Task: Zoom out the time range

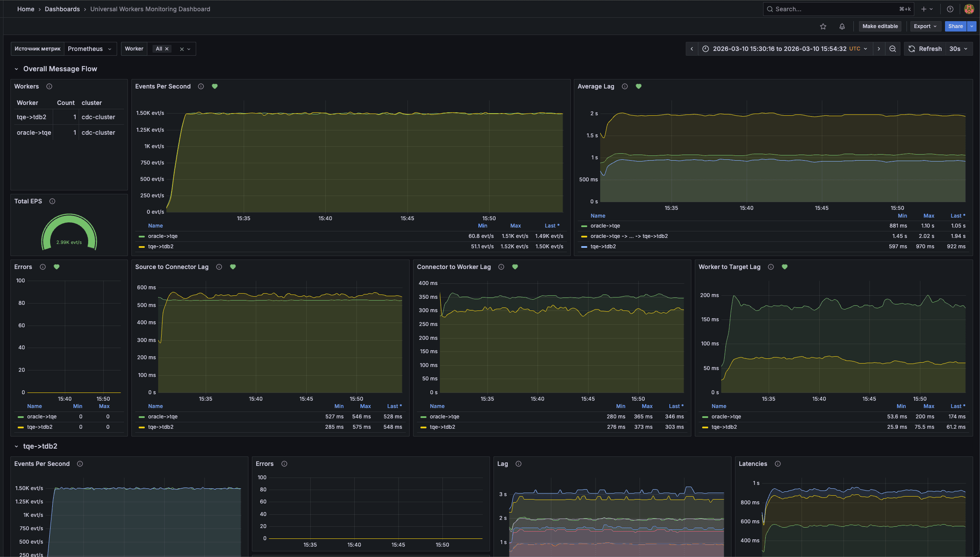Action: pyautogui.click(x=892, y=49)
